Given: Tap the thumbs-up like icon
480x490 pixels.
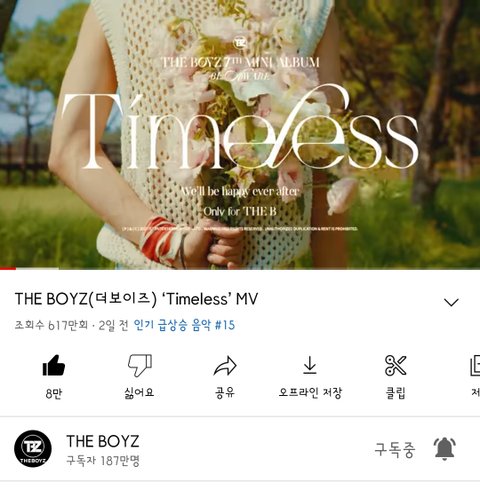Looking at the screenshot, I should [54, 365].
